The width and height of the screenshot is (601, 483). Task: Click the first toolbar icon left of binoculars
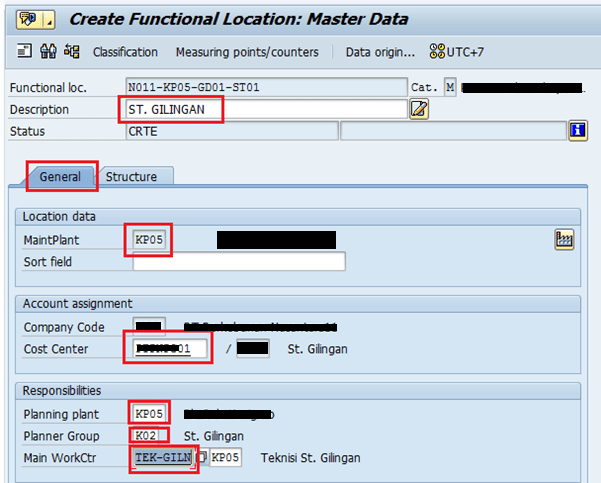(x=24, y=52)
